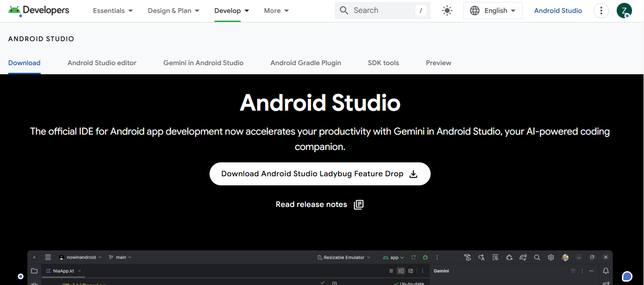Click the split view icon in the IDE preview
This screenshot has width=644, height=285.
pos(401,271)
